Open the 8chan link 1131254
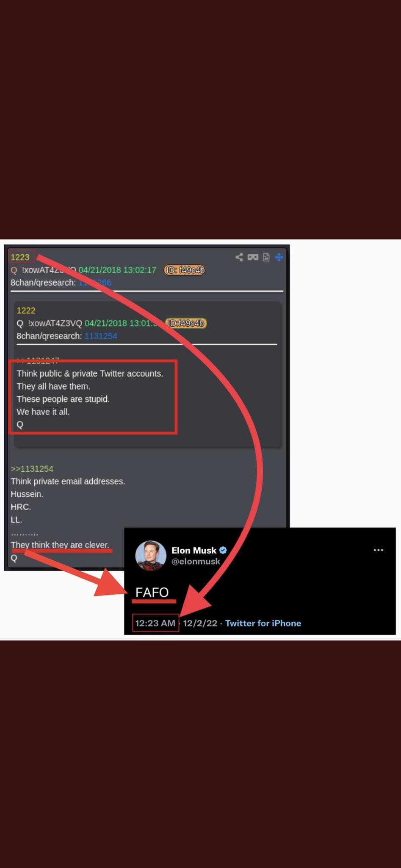 pos(101,336)
